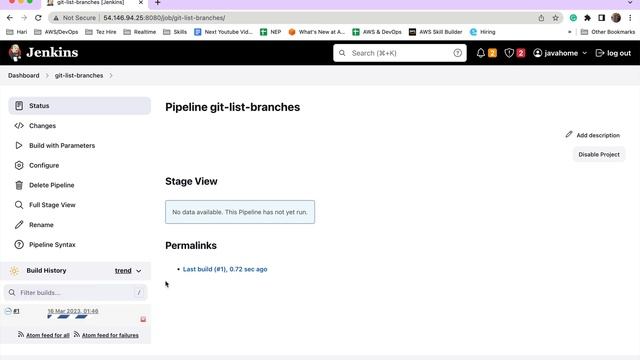Open the build history trend link
Screen dimensions: 640x360
click(123, 271)
